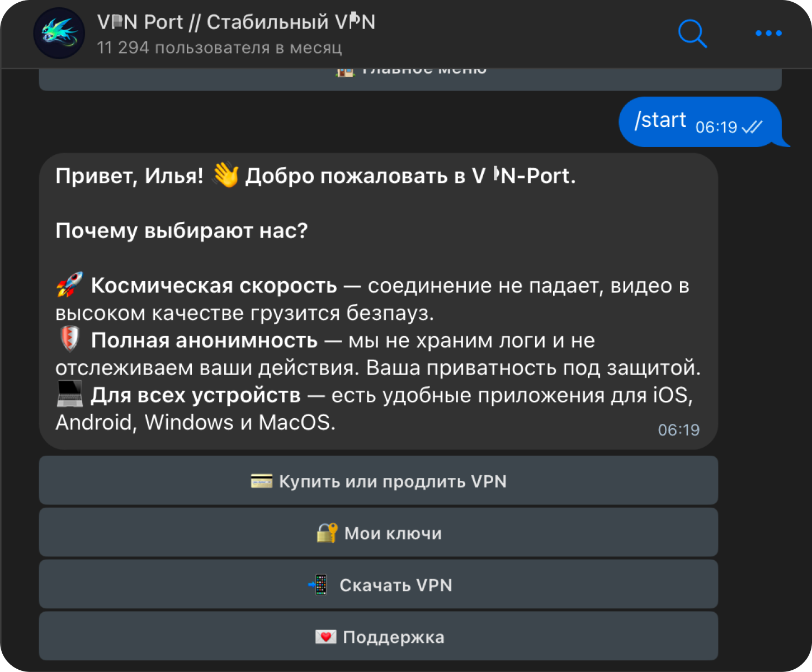Click the shield emoji beside Полная анонимность
The height and width of the screenshot is (672, 812).
[x=70, y=340]
